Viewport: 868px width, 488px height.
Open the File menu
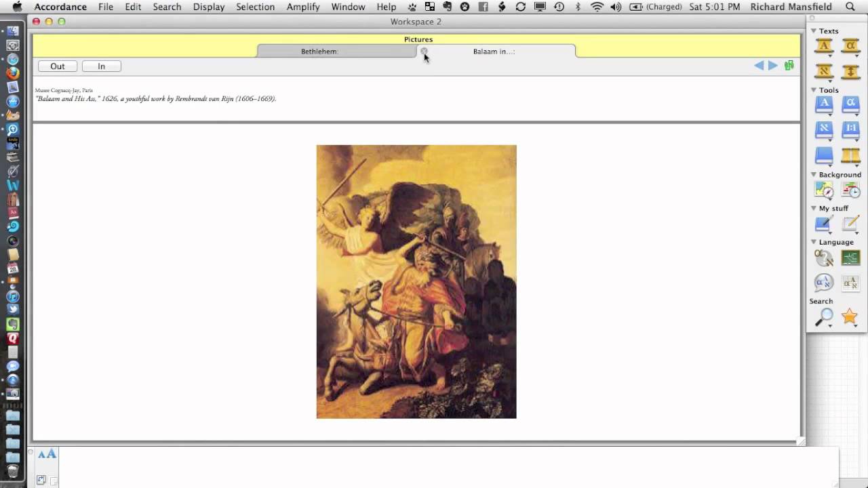tap(106, 7)
